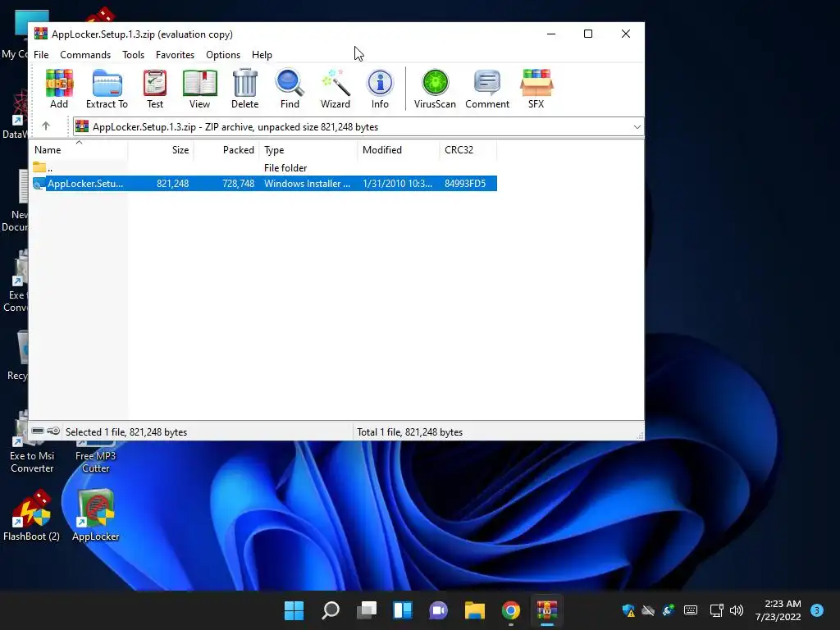Open Windows Security tray icon
The height and width of the screenshot is (630, 840).
[628, 610]
